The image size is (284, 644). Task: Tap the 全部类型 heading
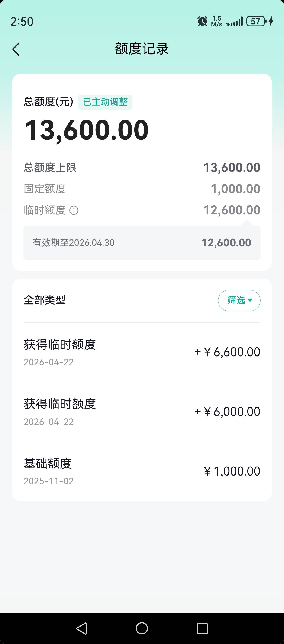(x=45, y=300)
